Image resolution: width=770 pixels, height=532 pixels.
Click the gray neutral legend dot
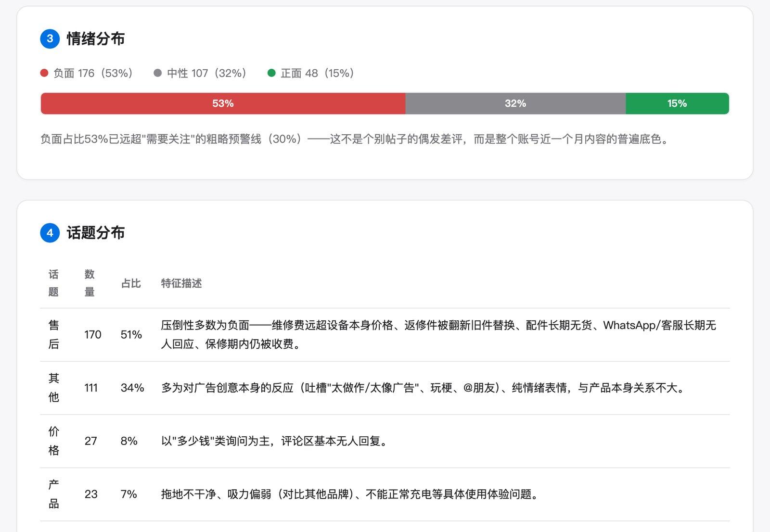(x=157, y=73)
